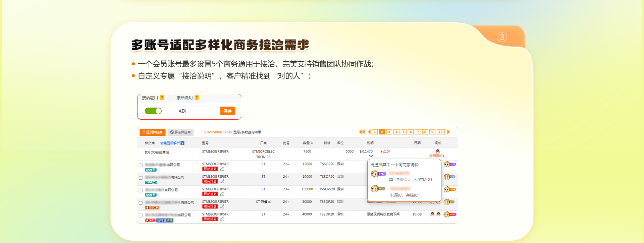Toggle the 接洽应用 switch off
The height and width of the screenshot is (243, 644).
coord(153,111)
